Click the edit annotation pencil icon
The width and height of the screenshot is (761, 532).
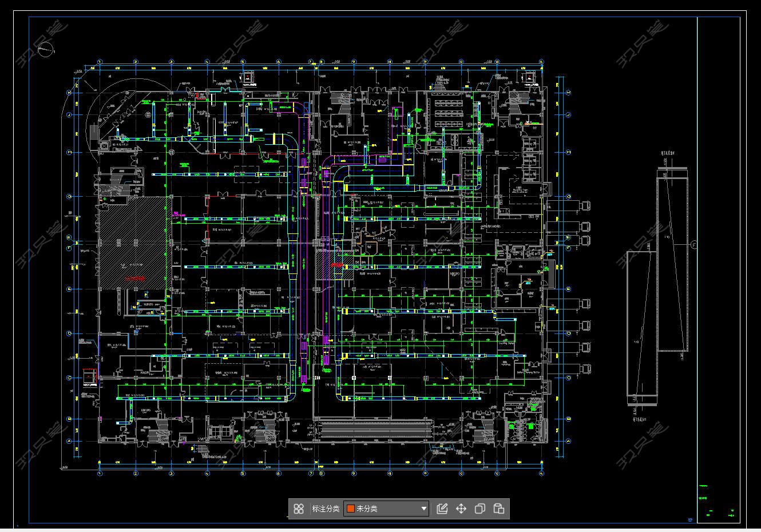pos(442,509)
